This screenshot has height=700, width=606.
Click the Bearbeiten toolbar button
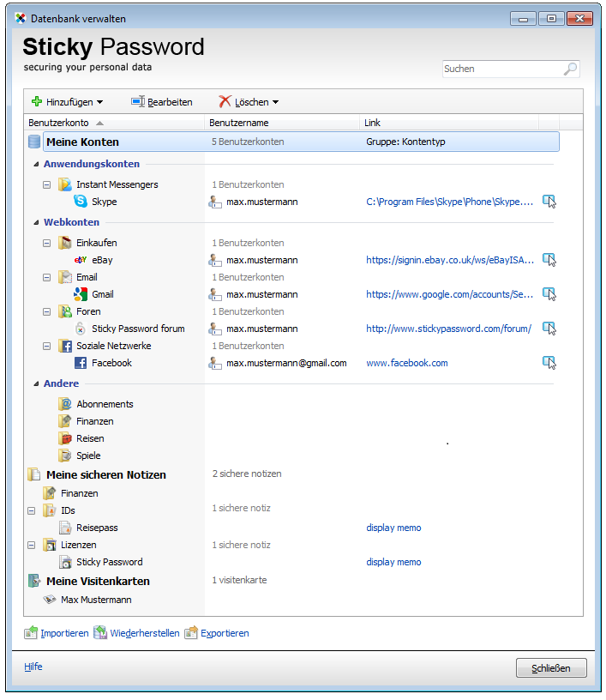pos(162,102)
